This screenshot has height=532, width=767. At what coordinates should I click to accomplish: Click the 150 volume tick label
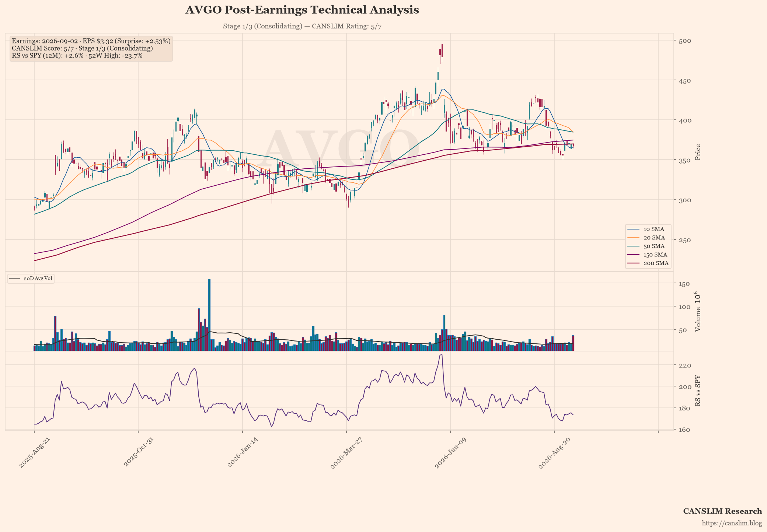tap(684, 284)
